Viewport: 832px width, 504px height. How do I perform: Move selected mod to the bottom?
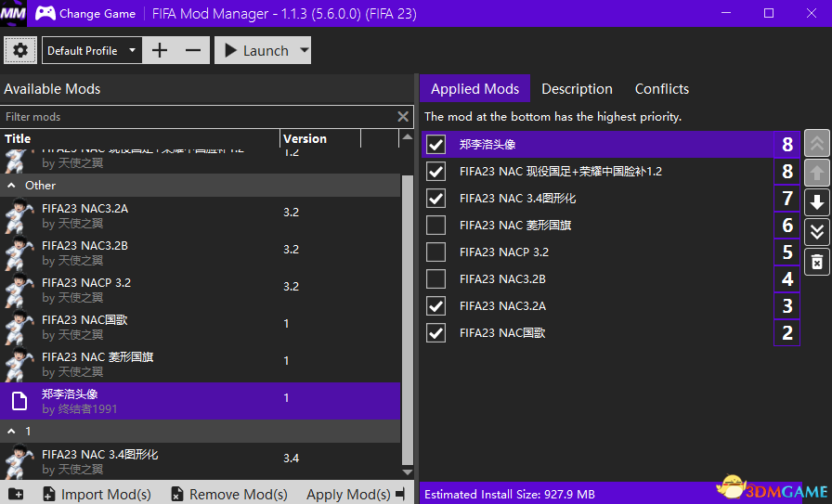pos(815,232)
